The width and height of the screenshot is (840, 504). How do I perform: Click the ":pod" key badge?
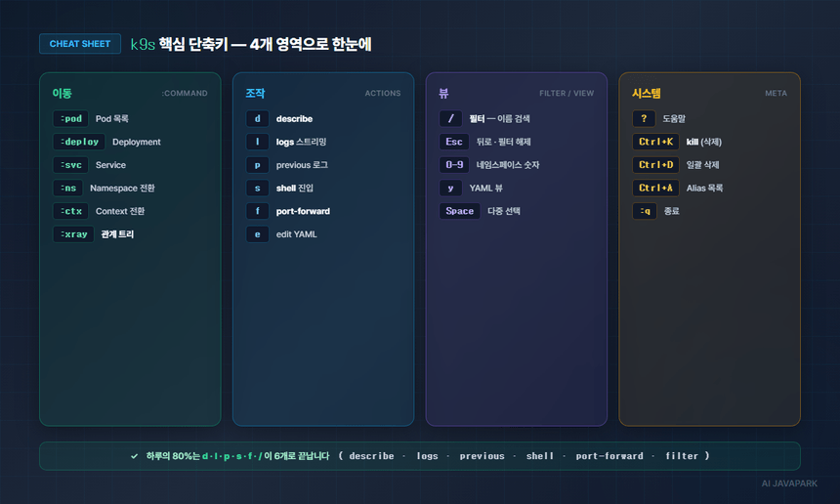(70, 118)
